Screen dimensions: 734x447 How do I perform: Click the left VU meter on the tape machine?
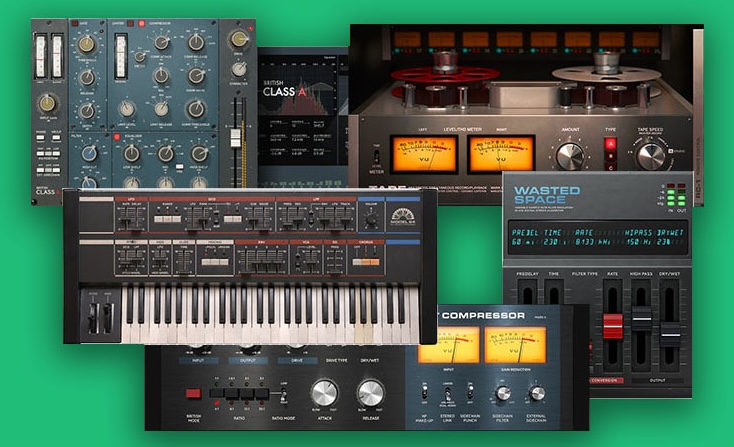pyautogui.click(x=425, y=154)
